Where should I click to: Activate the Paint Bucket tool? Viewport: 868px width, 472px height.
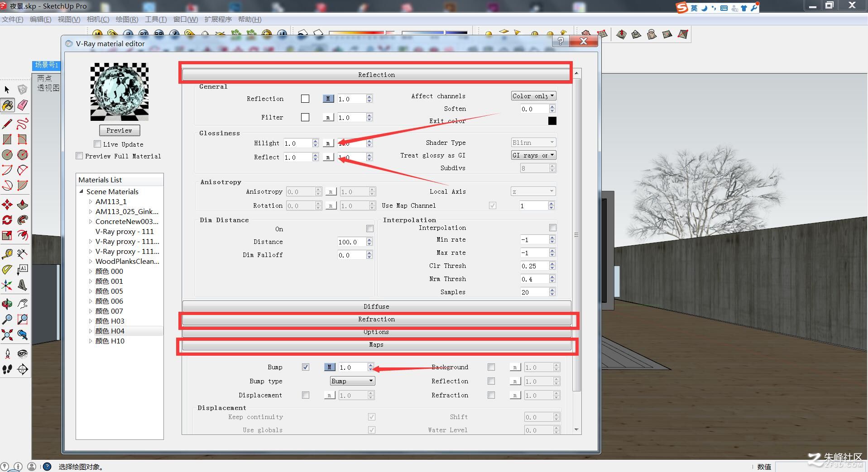[7, 105]
